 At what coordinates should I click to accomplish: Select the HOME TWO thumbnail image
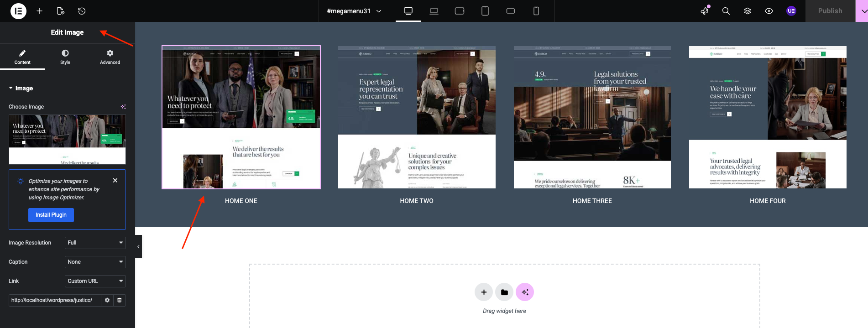tap(417, 117)
